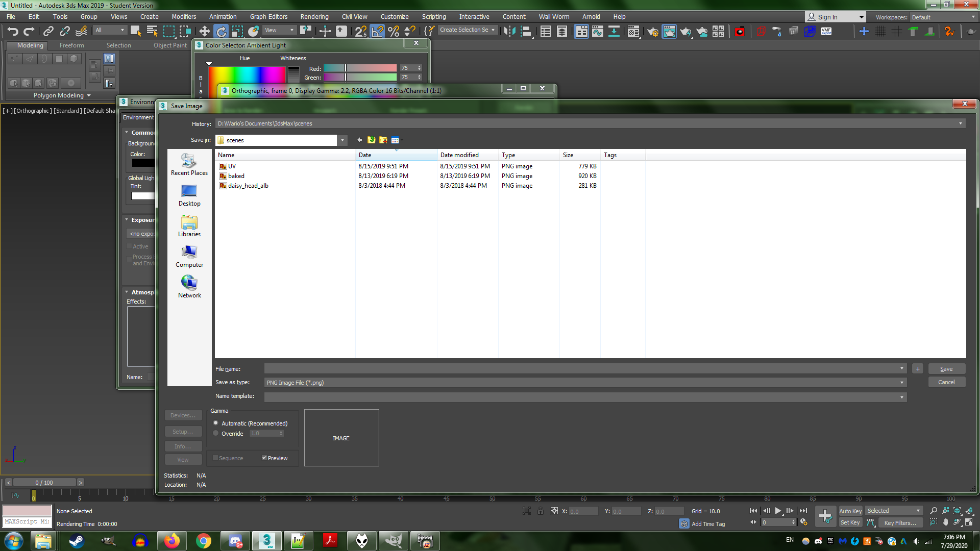Click the Redo arrow in main toolbar

pos(30,31)
